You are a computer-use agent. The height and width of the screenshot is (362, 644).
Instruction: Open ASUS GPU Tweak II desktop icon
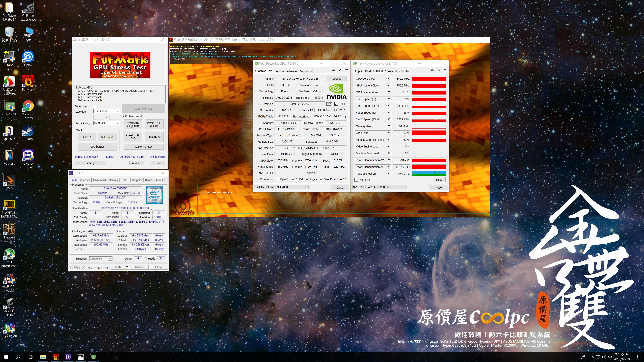pos(9,283)
